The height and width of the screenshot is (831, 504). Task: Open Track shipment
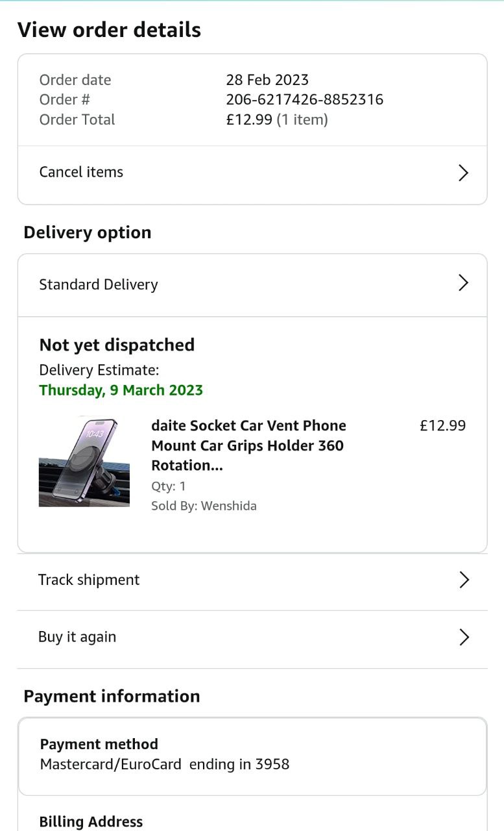(89, 580)
